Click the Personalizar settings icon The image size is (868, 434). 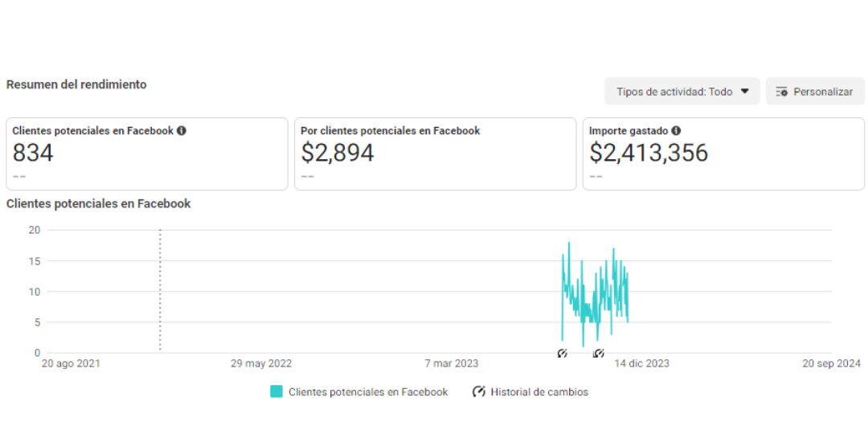pos(782,92)
